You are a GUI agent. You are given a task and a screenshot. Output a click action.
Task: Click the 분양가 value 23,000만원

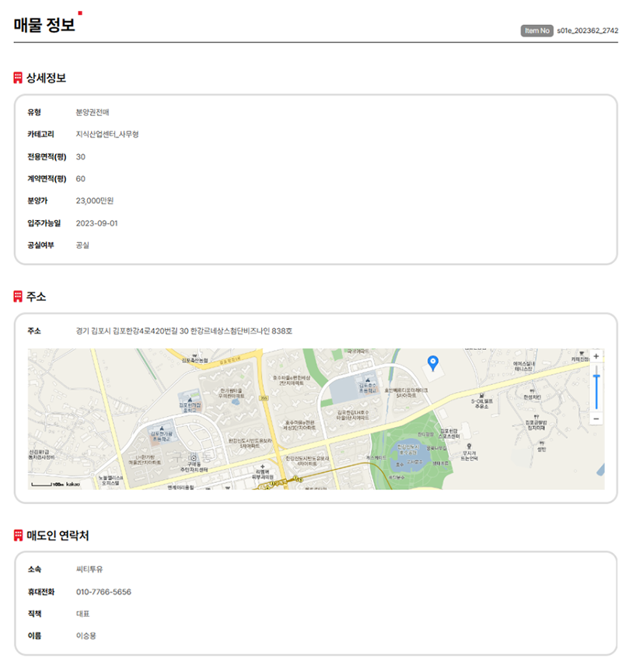(95, 201)
